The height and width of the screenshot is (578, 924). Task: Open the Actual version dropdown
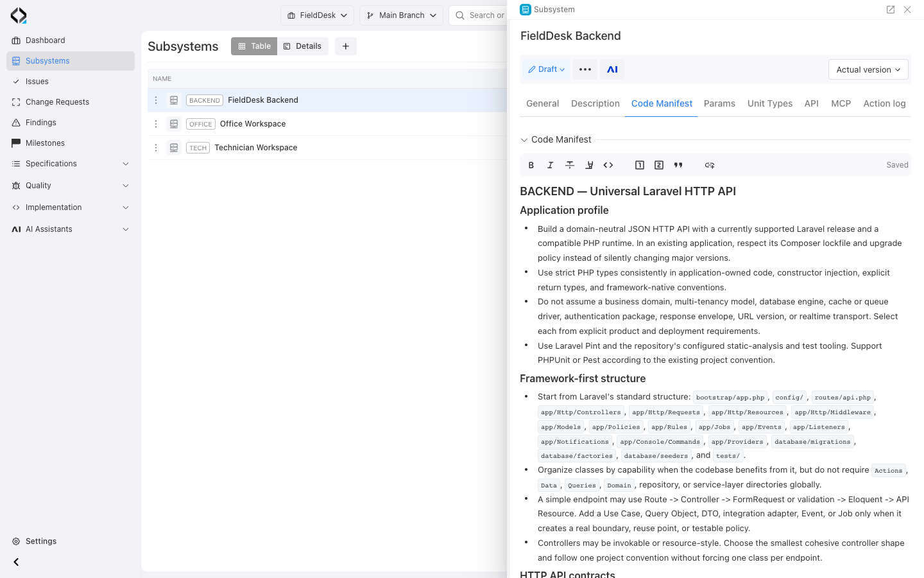[868, 69]
